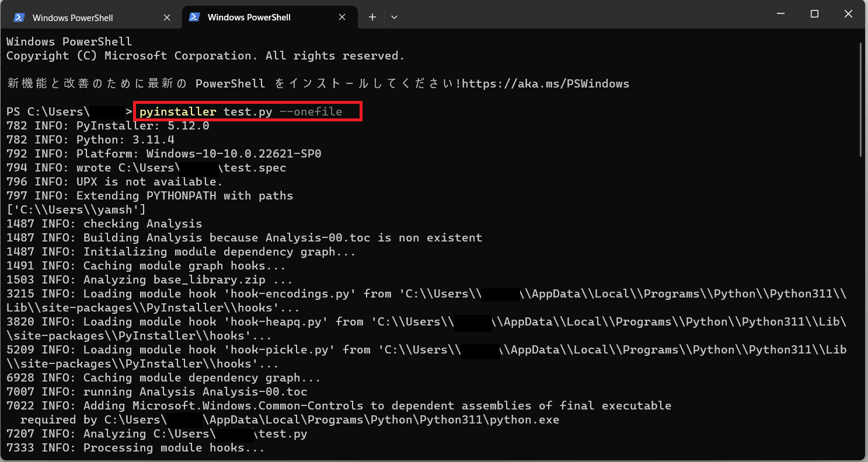Image resolution: width=868 pixels, height=462 pixels.
Task: Select the second Windows PowerShell tab
Action: 269,17
